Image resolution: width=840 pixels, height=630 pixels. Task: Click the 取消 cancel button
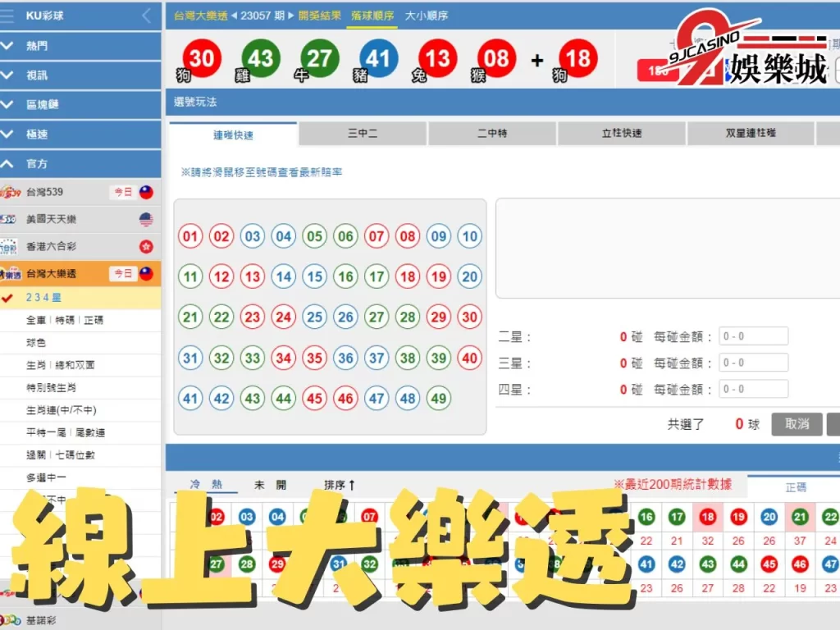click(797, 425)
